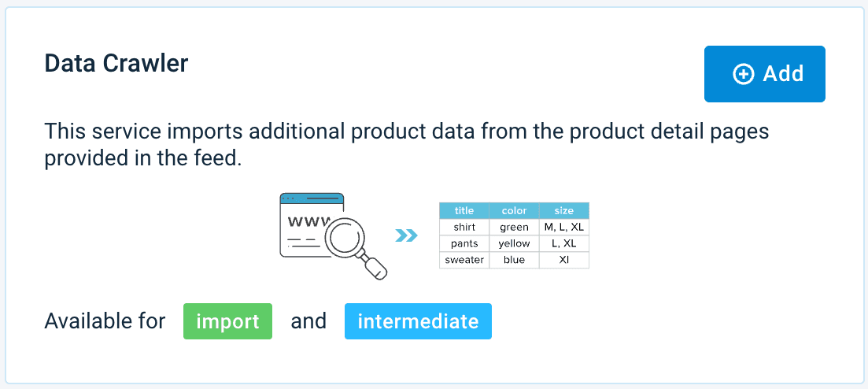Screen dimensions: 868x389
Task: Click the pants cell in the table
Action: 464,243
